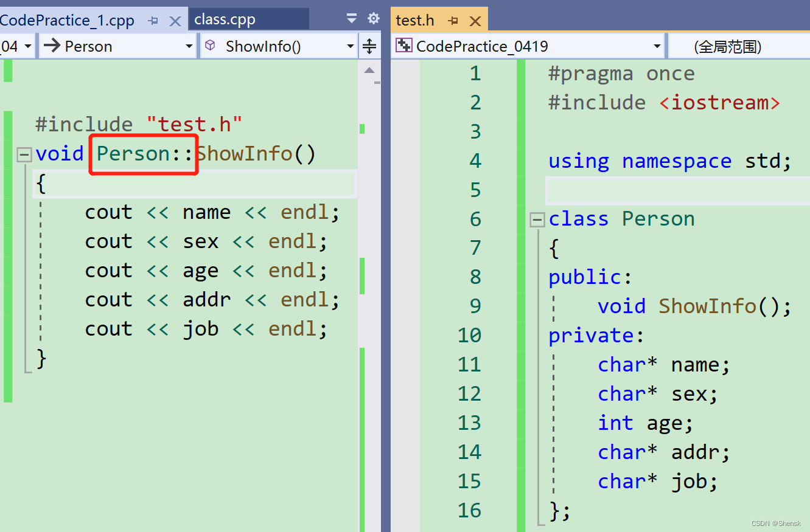Click the #include "test.h" line
Screen dimensions: 810x532
point(139,124)
